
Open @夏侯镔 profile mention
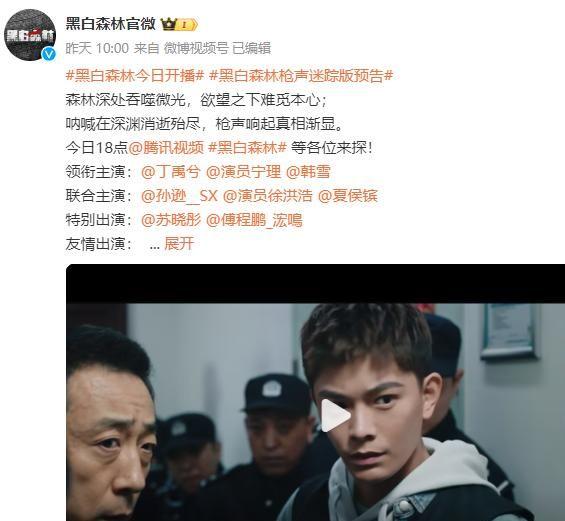click(x=348, y=196)
